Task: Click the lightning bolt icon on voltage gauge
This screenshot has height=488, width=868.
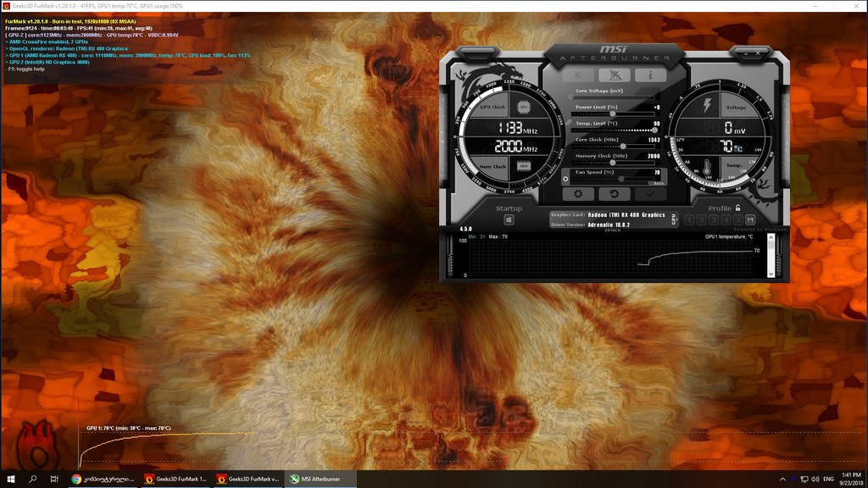Action: tap(707, 105)
